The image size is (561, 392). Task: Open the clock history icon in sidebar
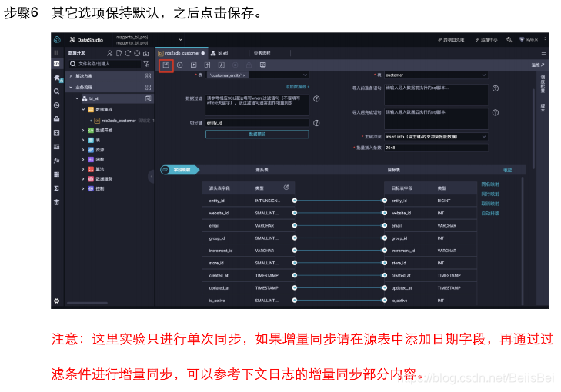coord(56,105)
